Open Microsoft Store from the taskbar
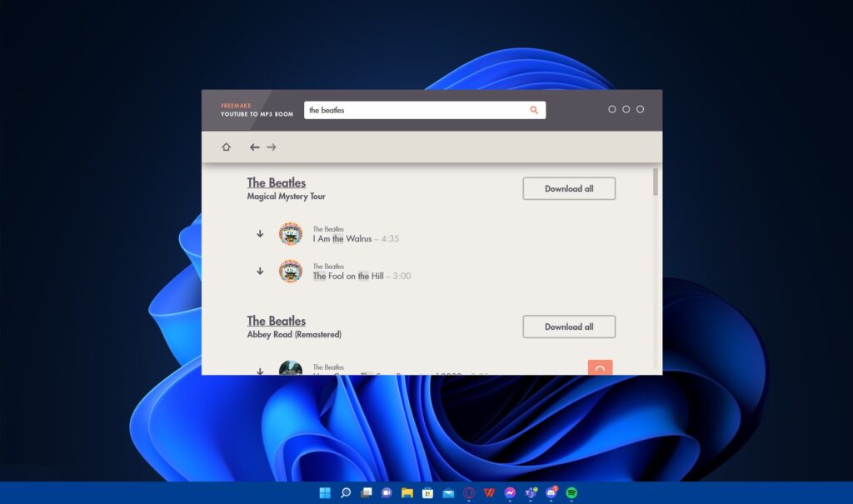The width and height of the screenshot is (853, 504). coord(427,492)
